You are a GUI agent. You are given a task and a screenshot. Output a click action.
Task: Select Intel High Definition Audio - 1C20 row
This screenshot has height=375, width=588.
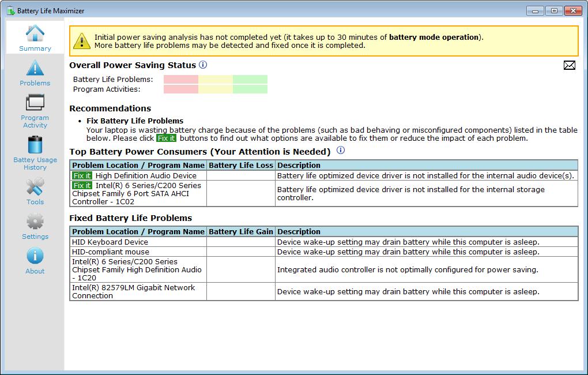tap(323, 269)
